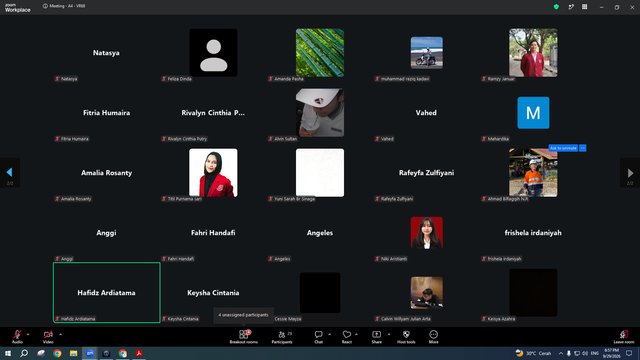Screen dimensions: 640x360
Task: Open the 30°C Cerah weather widget
Action: [533, 353]
